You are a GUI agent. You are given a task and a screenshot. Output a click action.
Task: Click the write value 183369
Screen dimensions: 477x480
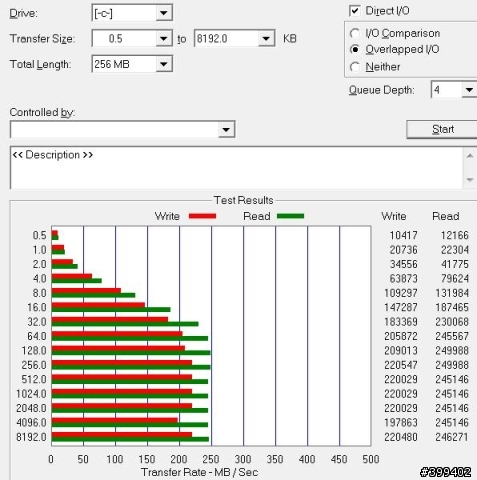(401, 322)
